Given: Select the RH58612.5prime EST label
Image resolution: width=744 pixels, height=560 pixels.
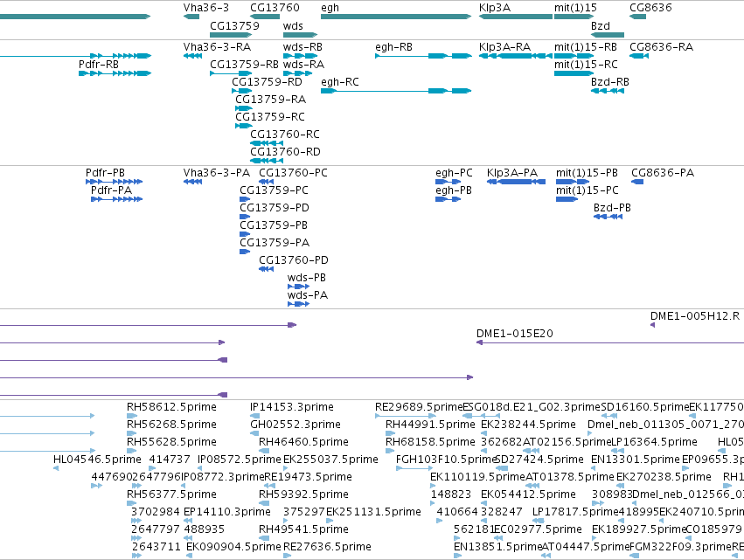Looking at the screenshot, I should [171, 407].
